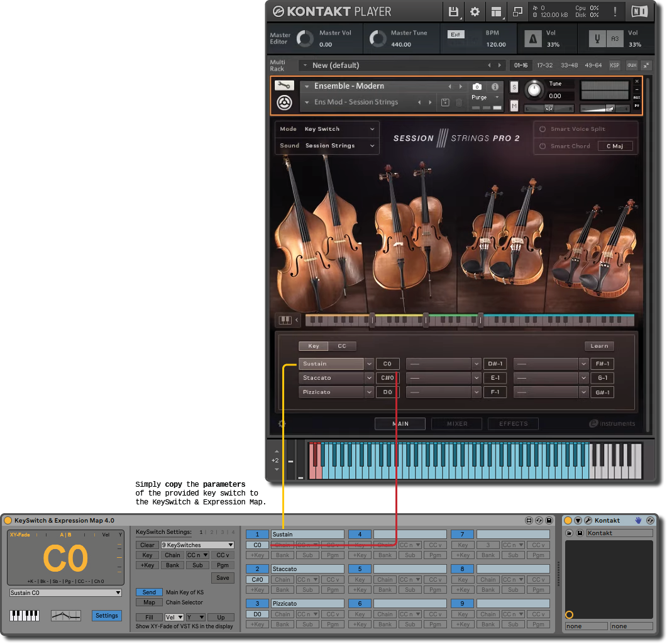Click the envelope curve icon in KeySwitch device
Image resolution: width=667 pixels, height=644 pixels.
(66, 616)
